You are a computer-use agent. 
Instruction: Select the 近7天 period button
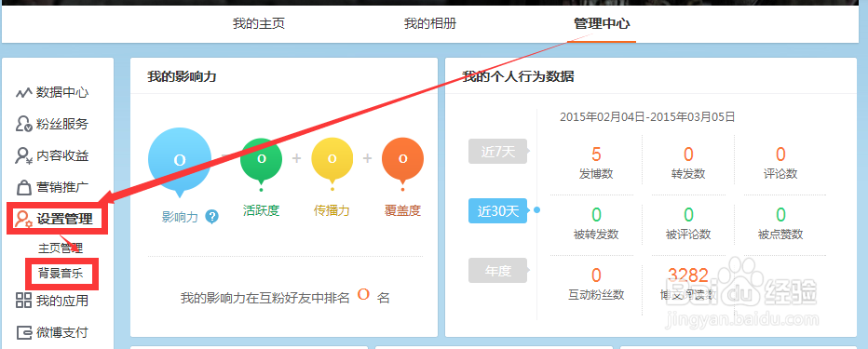(x=497, y=152)
